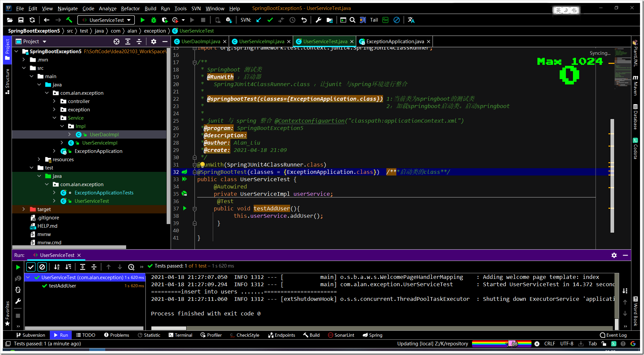Screen dimensions: 644x355
Task: Open the SonarLint tool window button
Action: 341,335
